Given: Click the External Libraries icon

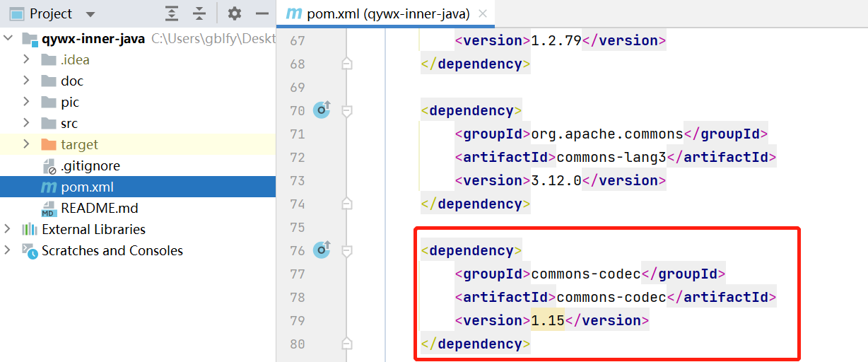Looking at the screenshot, I should 29,229.
